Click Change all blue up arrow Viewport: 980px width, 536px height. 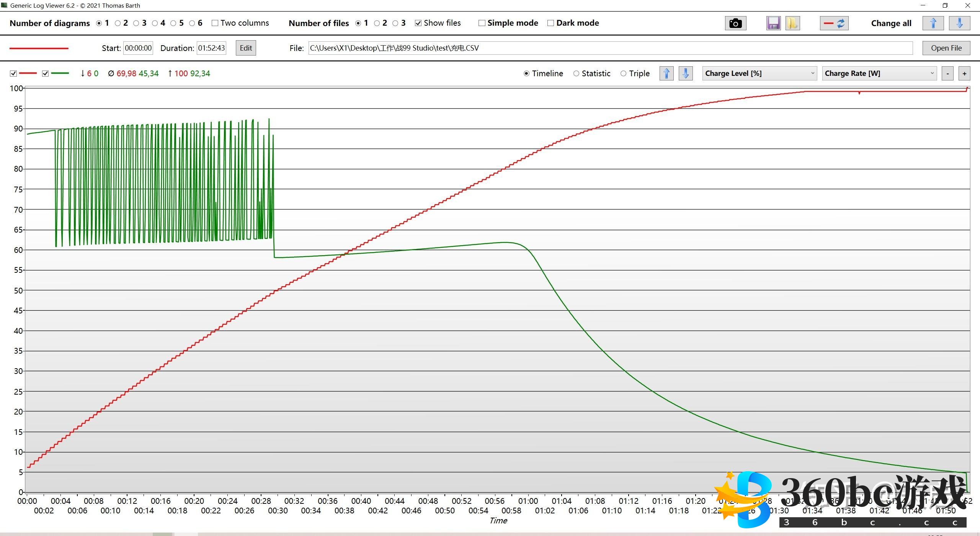(x=933, y=23)
